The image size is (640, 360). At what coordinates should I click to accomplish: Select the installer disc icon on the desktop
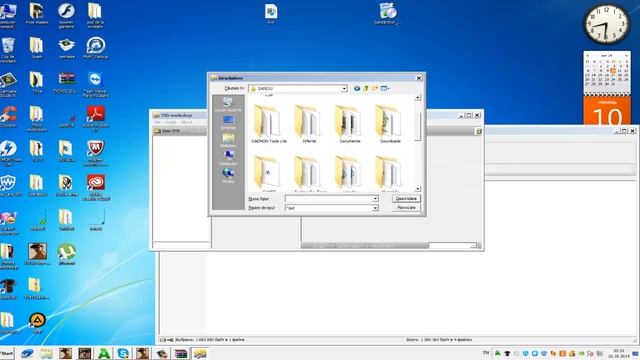coord(386,14)
